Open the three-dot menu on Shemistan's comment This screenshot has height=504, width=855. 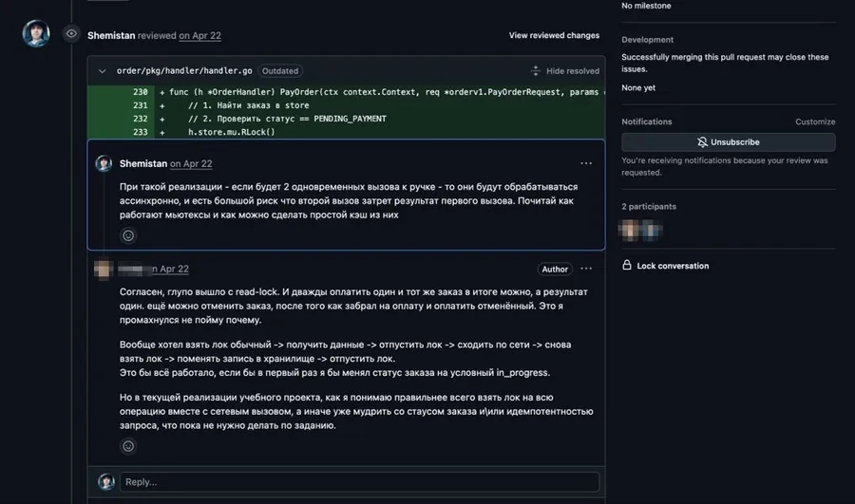[x=586, y=163]
